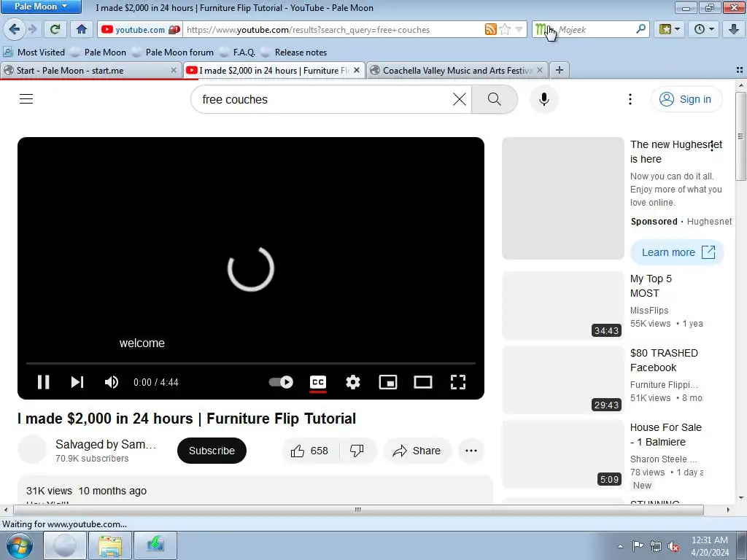The width and height of the screenshot is (747, 560).
Task: Go back using browser back arrow
Action: (x=14, y=29)
